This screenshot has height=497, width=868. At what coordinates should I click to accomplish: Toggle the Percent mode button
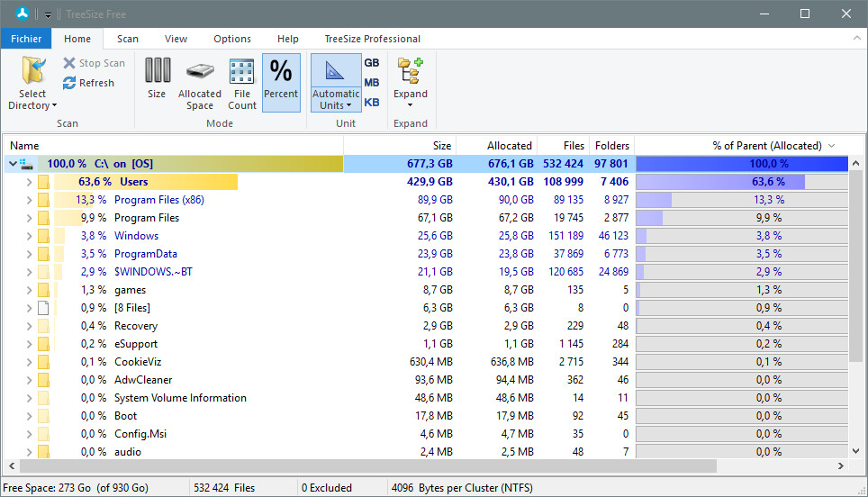tap(281, 83)
